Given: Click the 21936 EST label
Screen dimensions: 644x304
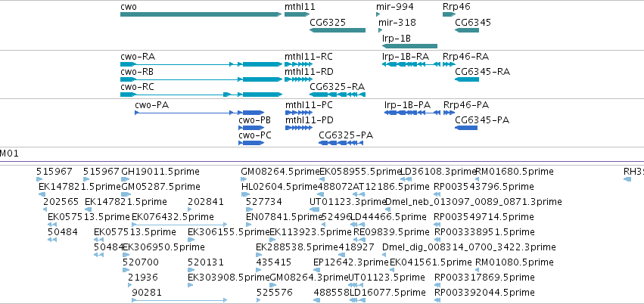Looking at the screenshot, I should coord(143,278).
